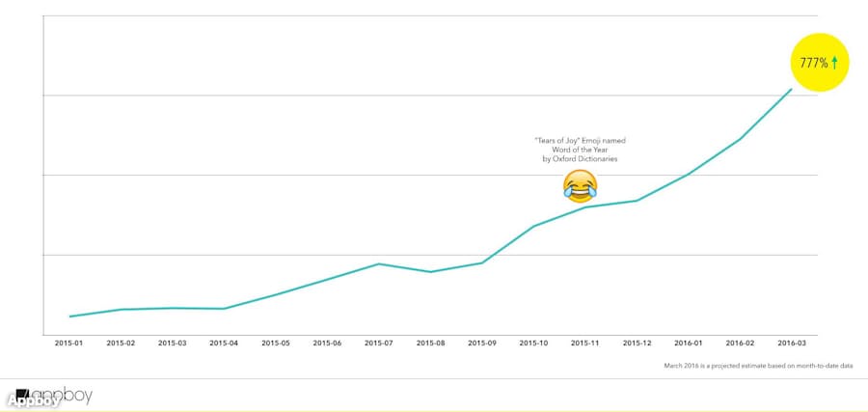The image size is (868, 412).
Task: Click the 2015-04 axis label
Action: pos(225,343)
